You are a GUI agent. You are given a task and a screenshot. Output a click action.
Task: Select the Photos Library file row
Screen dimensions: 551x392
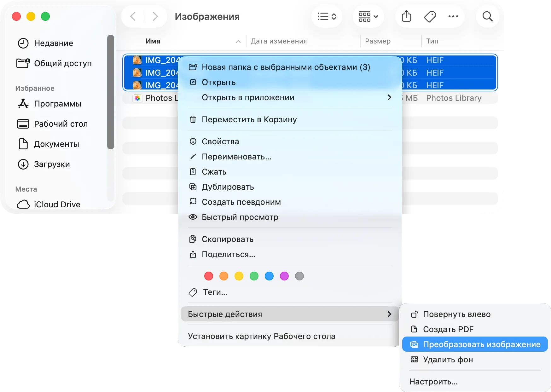tap(310, 98)
